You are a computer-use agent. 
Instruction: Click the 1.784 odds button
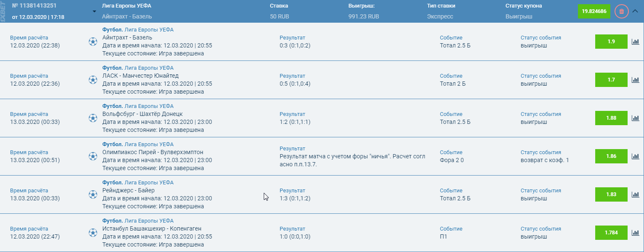611,233
